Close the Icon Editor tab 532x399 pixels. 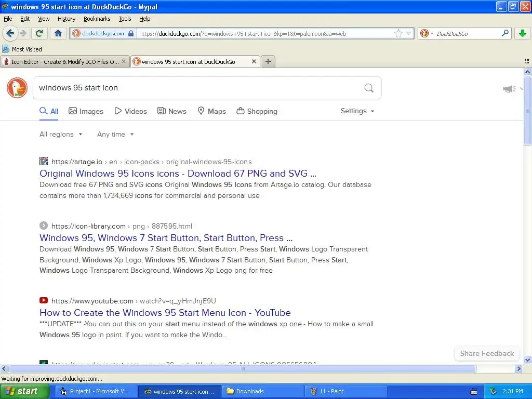[x=124, y=61]
